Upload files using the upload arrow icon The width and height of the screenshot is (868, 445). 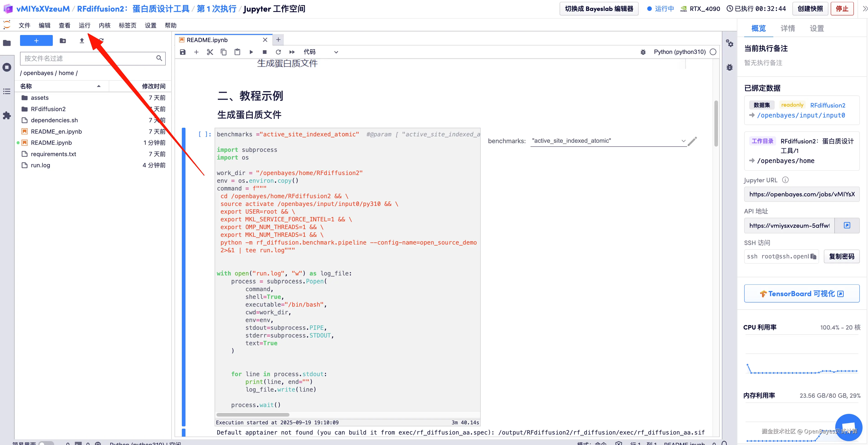[x=81, y=40]
